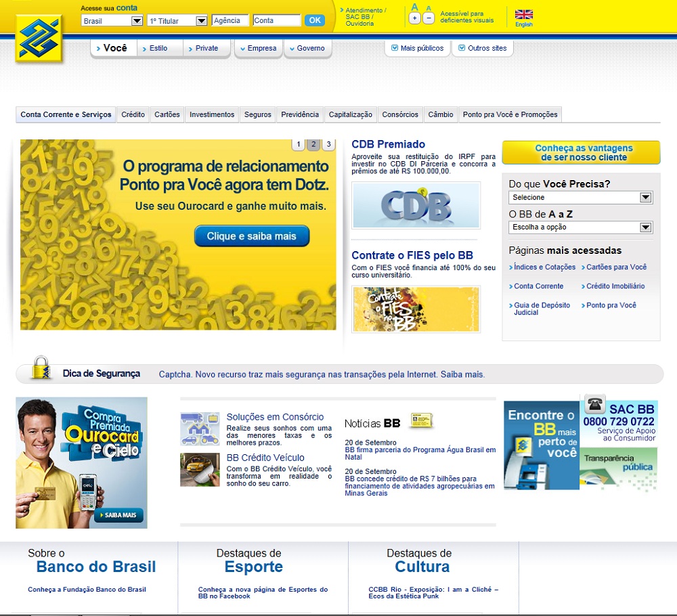Open Acessível para deficientes visuais link
This screenshot has width=677, height=616.
pyautogui.click(x=466, y=17)
